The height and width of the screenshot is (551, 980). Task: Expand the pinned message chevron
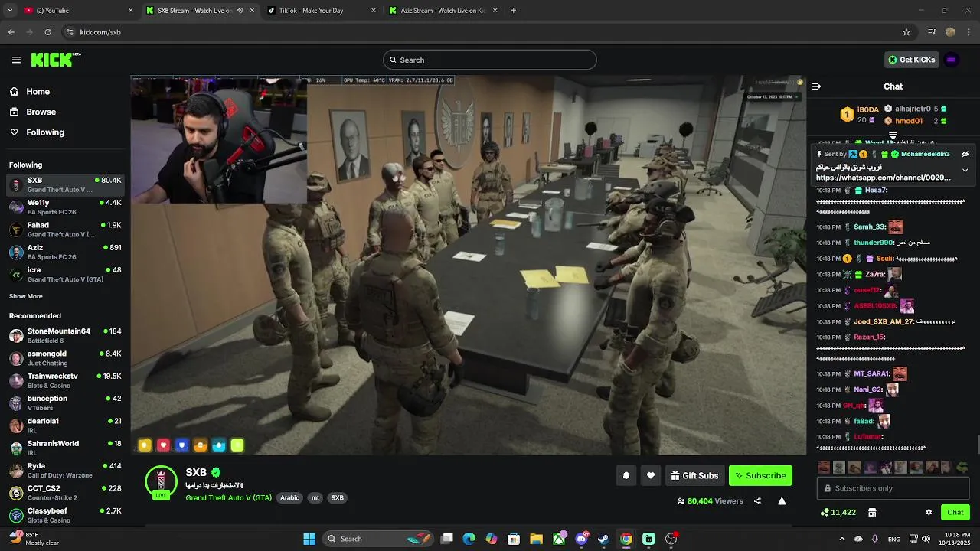pos(965,170)
